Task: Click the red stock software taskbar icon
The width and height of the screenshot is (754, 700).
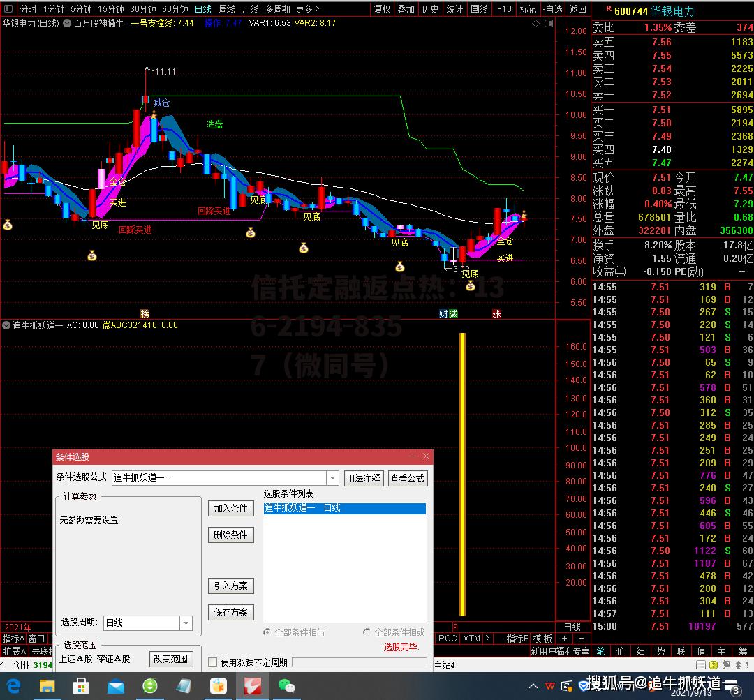Action: (253, 686)
